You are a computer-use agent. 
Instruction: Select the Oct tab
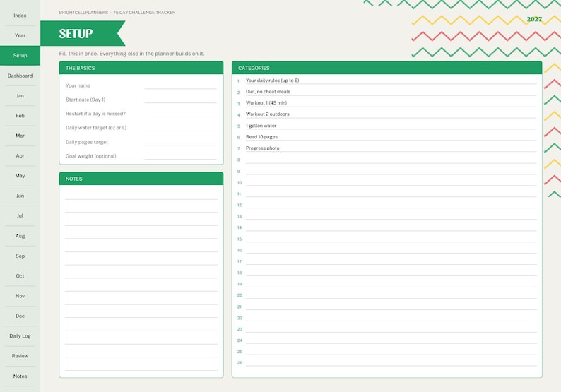point(20,275)
